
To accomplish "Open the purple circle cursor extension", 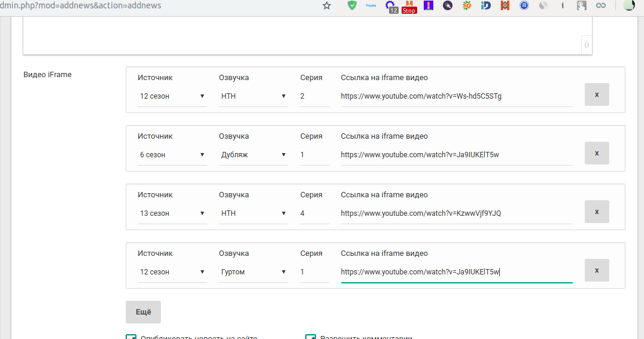I will point(448,6).
